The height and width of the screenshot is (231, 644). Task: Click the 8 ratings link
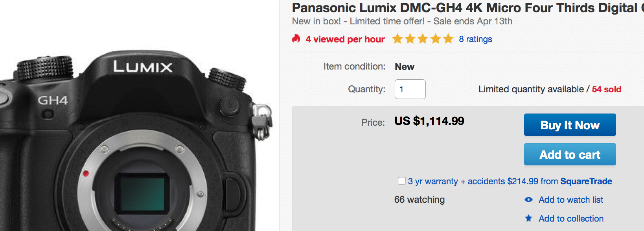coord(475,39)
